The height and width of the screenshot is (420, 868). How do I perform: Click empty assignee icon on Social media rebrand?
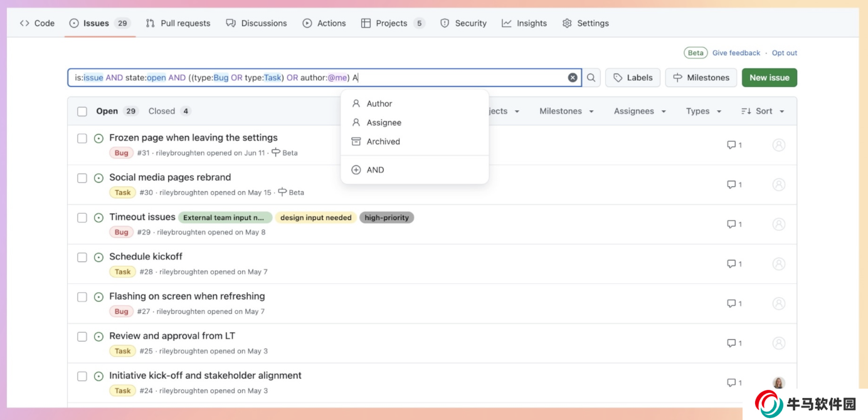[778, 184]
